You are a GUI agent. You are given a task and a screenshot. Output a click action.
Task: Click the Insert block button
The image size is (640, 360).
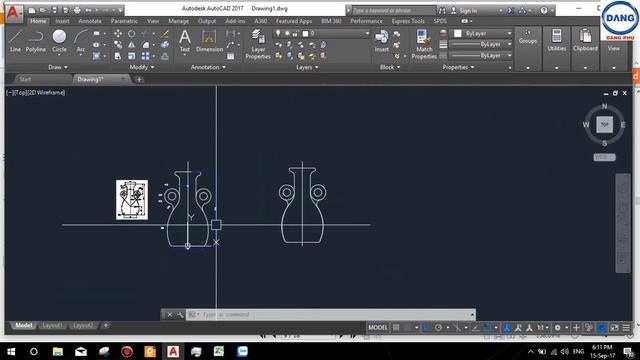tap(382, 41)
